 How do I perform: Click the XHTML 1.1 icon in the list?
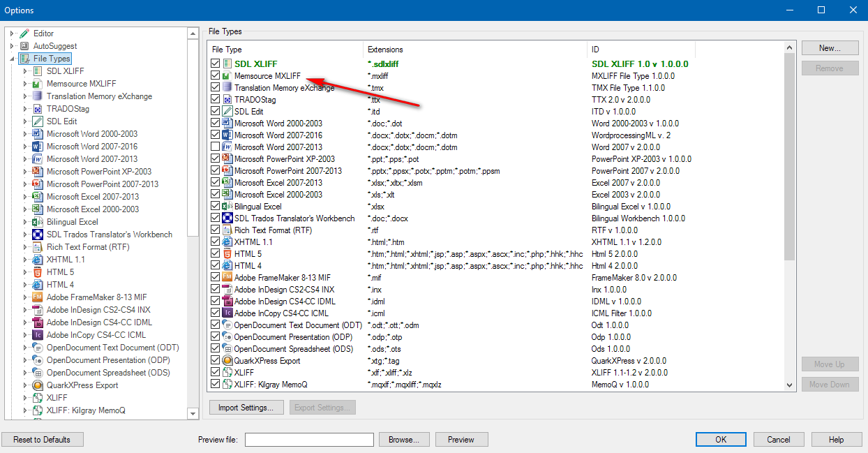tap(227, 242)
